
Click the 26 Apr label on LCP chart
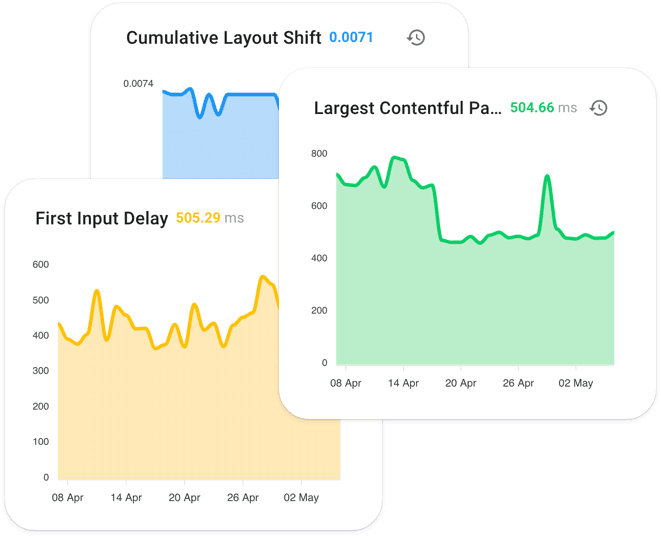click(518, 383)
